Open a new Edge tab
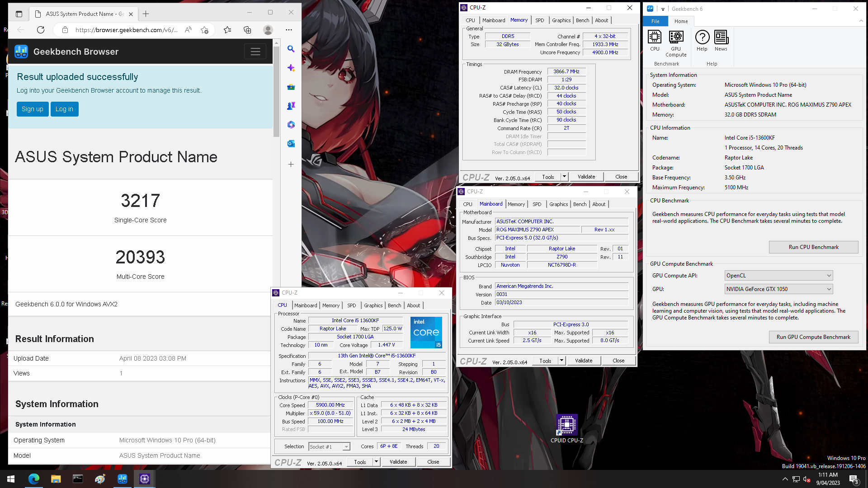This screenshot has width=868, height=488. [x=146, y=14]
